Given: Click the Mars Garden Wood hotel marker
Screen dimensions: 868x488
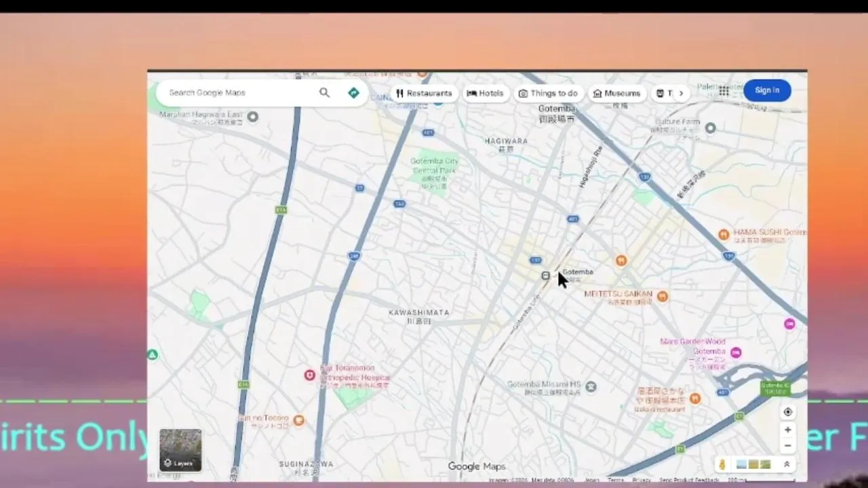Looking at the screenshot, I should pos(736,352).
